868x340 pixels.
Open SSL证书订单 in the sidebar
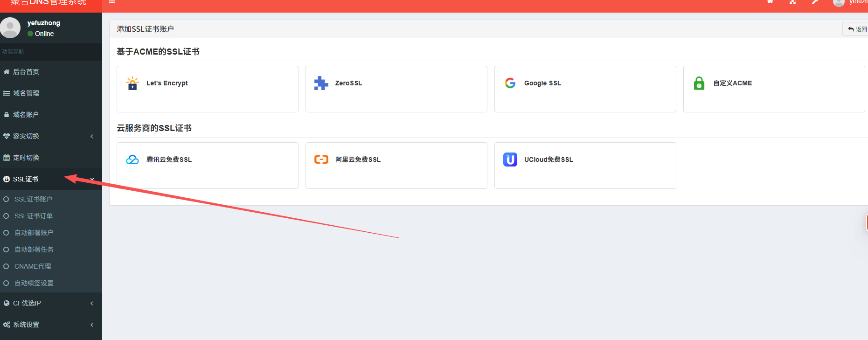coord(33,216)
